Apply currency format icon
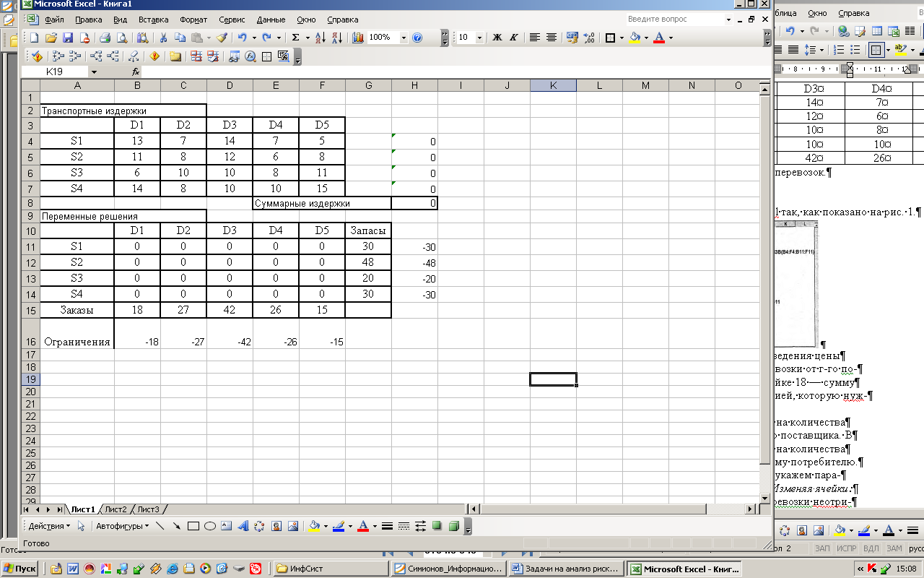The image size is (924, 578). 572,38
